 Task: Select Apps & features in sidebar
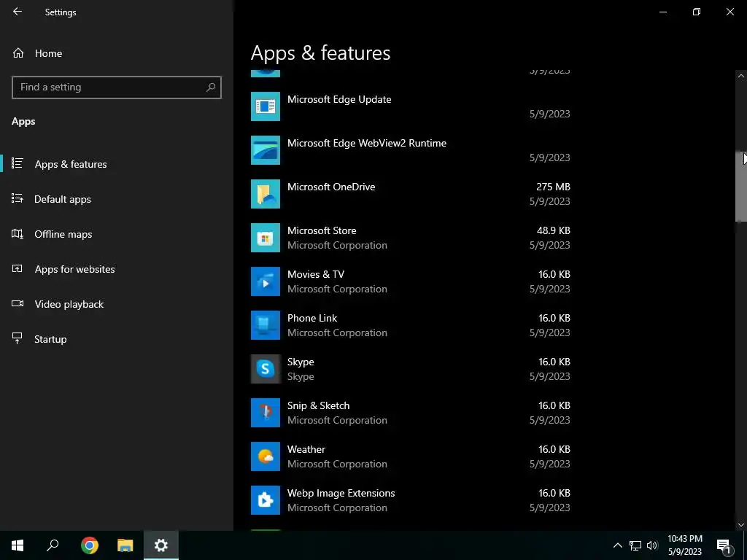pyautogui.click(x=117, y=164)
